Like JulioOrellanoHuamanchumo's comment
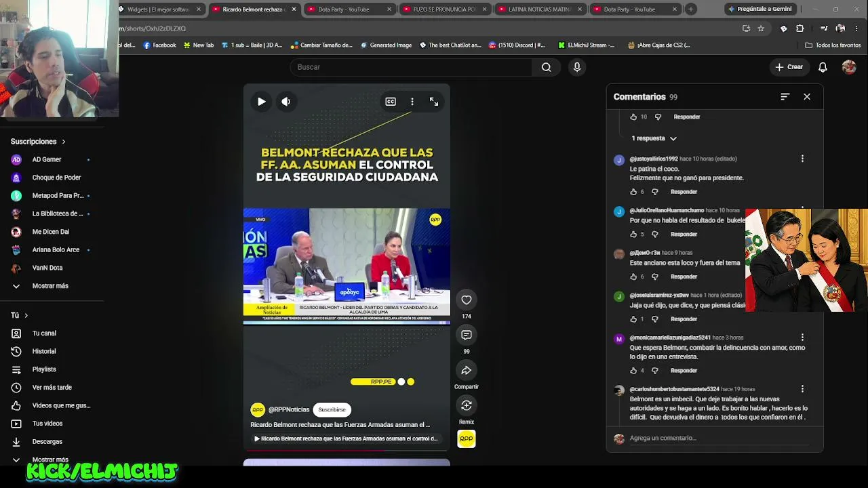The width and height of the screenshot is (868, 488). (x=633, y=235)
